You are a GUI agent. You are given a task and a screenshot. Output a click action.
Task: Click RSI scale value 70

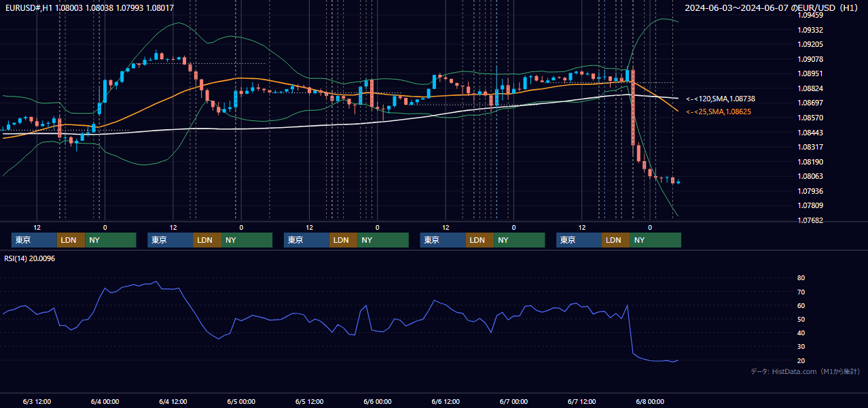[801, 292]
